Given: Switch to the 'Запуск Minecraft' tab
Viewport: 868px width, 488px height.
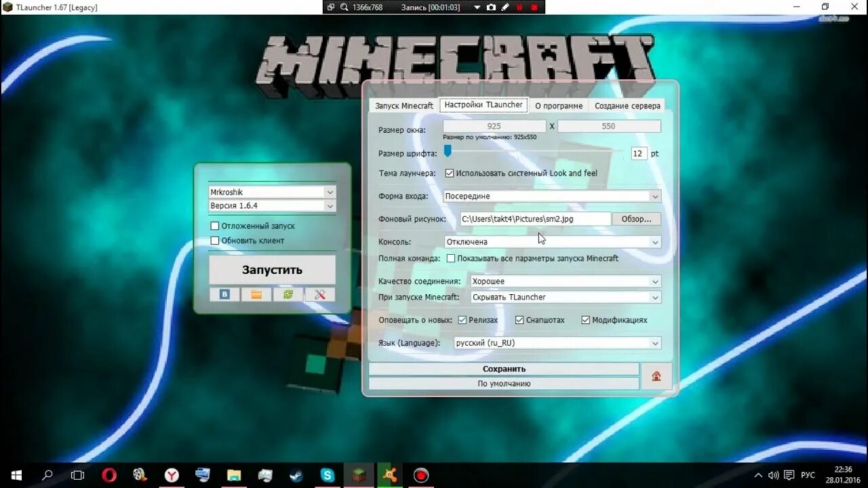Looking at the screenshot, I should 404,106.
